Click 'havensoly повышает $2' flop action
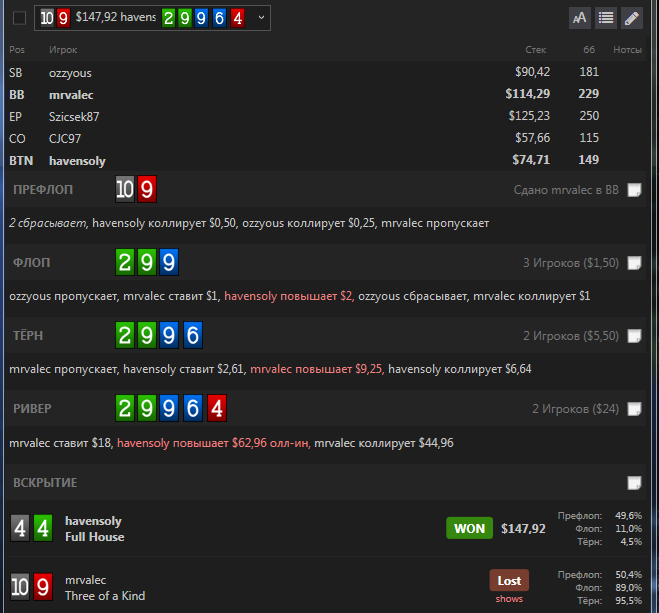This screenshot has height=613, width=659. [x=289, y=296]
